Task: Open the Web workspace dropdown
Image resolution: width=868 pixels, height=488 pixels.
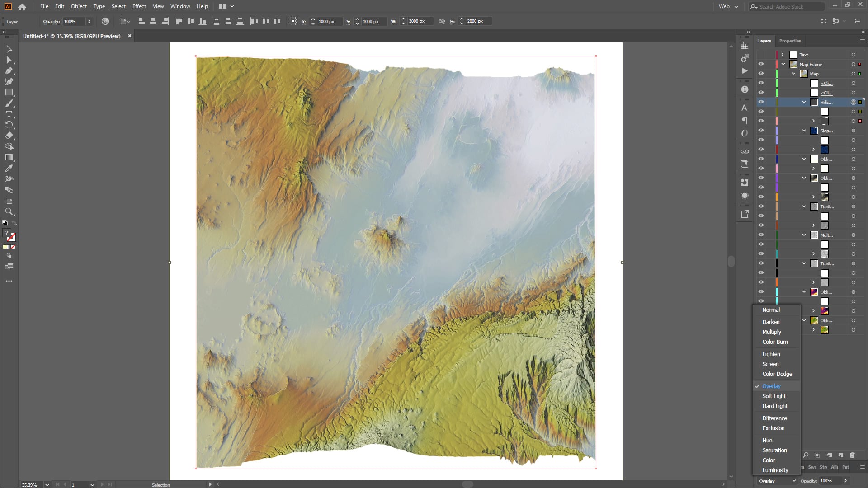Action: pos(728,6)
